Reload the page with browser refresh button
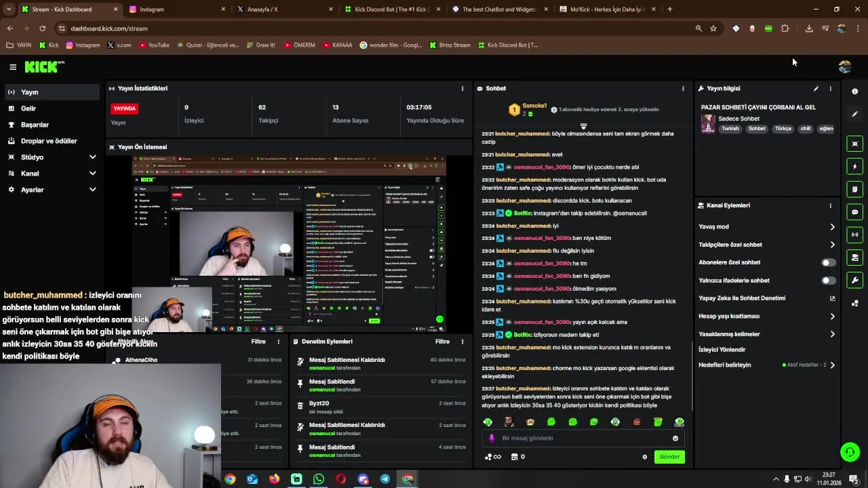The width and height of the screenshot is (868, 488). (x=42, y=28)
